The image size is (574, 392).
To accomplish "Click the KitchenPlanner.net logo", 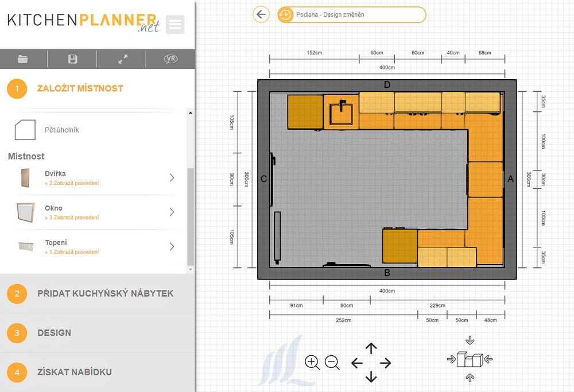I will tap(83, 22).
